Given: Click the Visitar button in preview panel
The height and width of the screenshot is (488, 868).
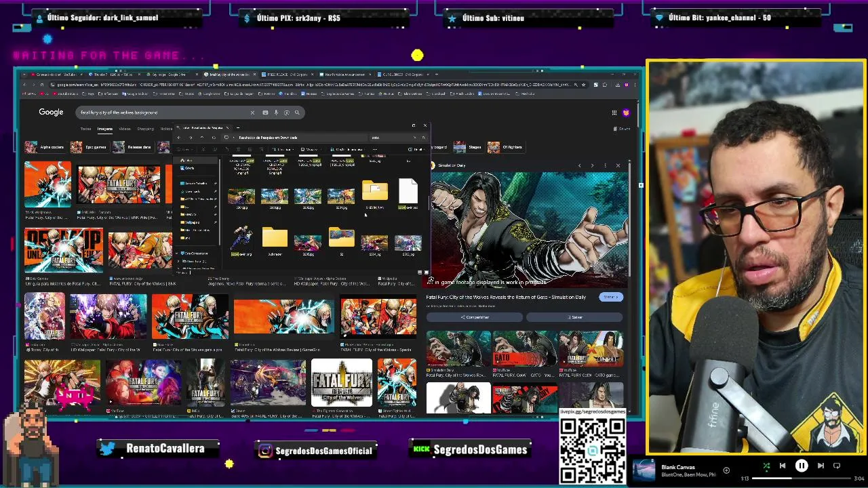Looking at the screenshot, I should tap(611, 297).
